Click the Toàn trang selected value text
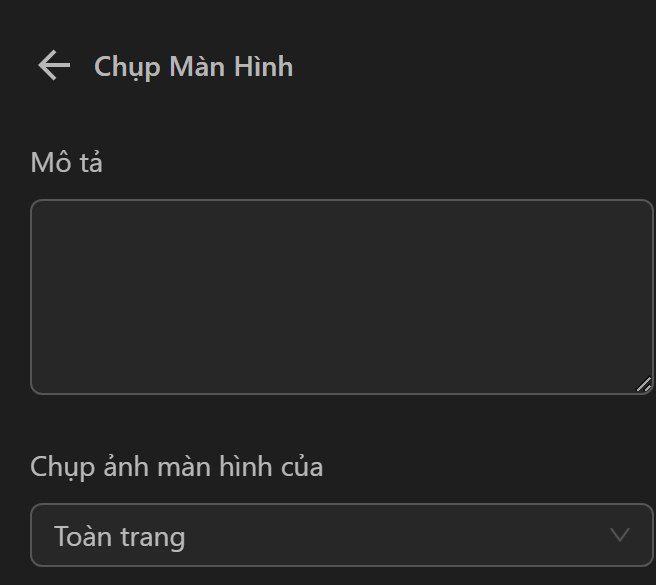The image size is (656, 585). 120,537
